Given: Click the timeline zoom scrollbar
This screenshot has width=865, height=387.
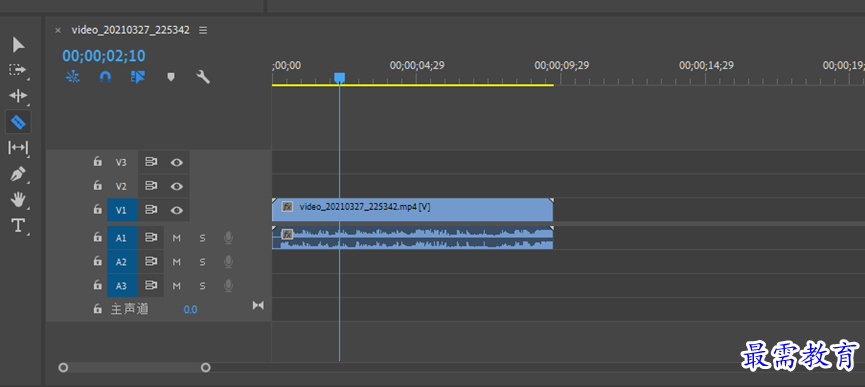Looking at the screenshot, I should (134, 367).
